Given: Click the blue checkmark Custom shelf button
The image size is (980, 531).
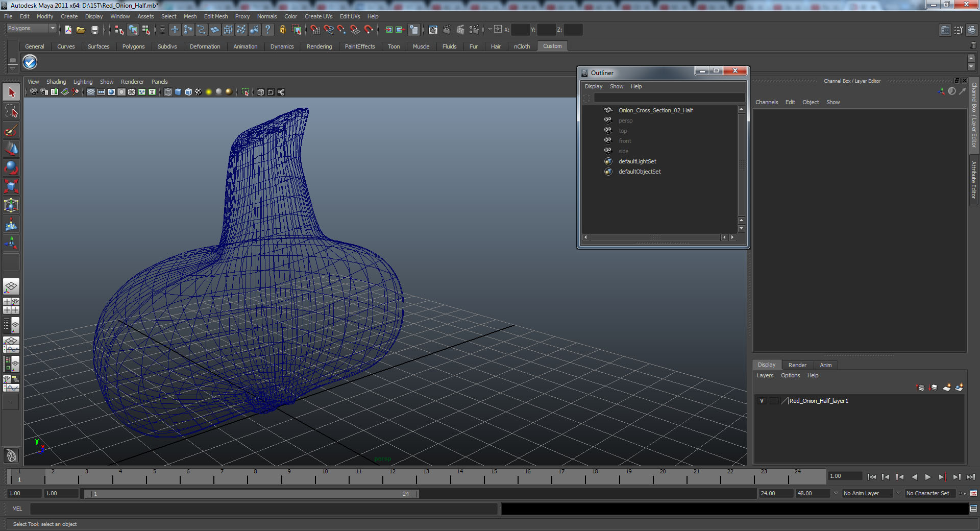Looking at the screenshot, I should (30, 62).
